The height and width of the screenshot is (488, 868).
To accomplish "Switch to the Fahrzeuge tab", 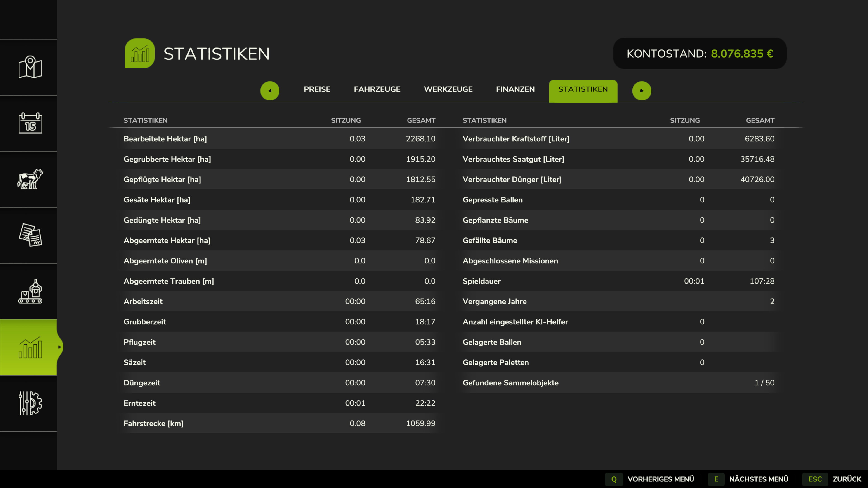I will 377,89.
